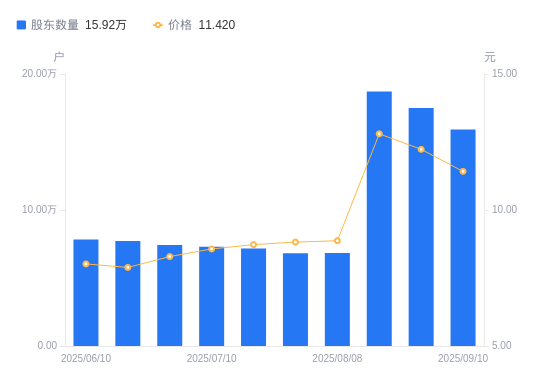Click the last bar for 2025/09/10
The height and width of the screenshot is (381, 550).
[463, 238]
